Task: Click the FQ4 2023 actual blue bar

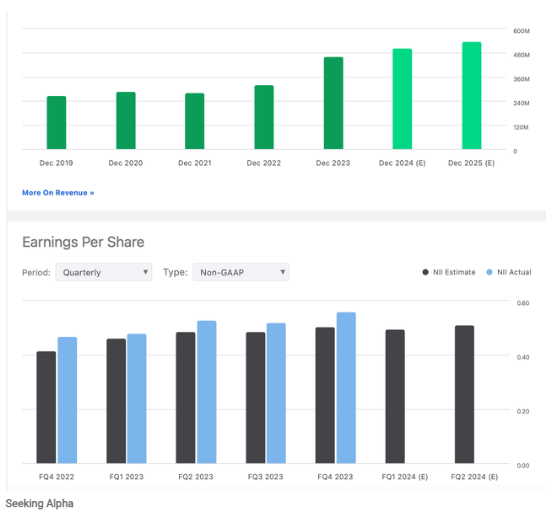Action: coord(346,388)
